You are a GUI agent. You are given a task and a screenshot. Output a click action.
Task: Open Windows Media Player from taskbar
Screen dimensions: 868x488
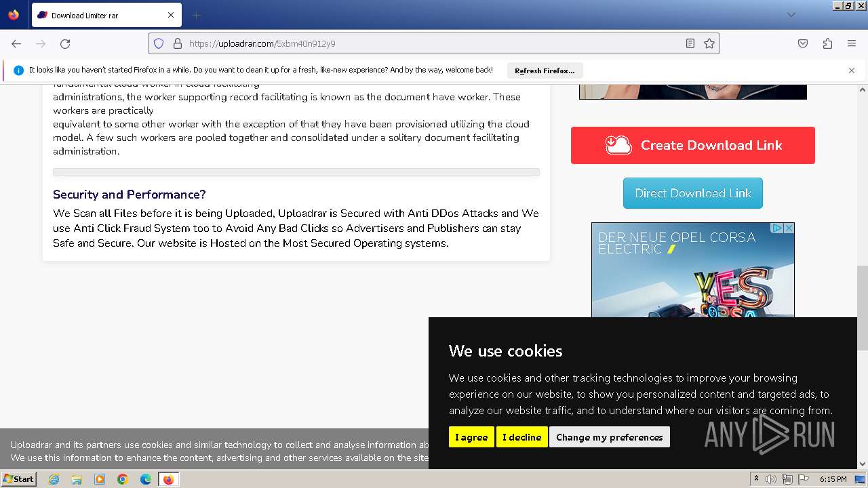[x=100, y=479]
